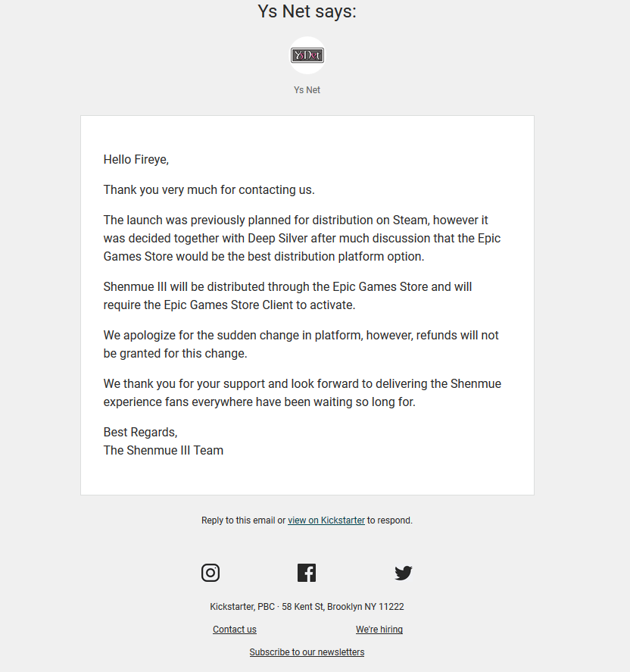Click the paragraph about Steam distribution plans
Image resolution: width=630 pixels, height=672 pixels.
[x=302, y=239]
